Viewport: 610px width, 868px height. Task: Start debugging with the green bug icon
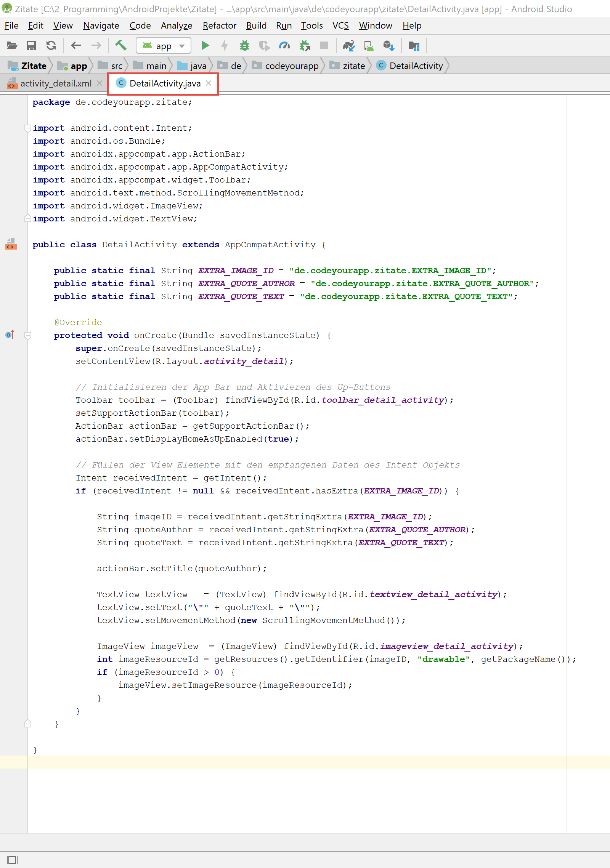click(x=245, y=46)
